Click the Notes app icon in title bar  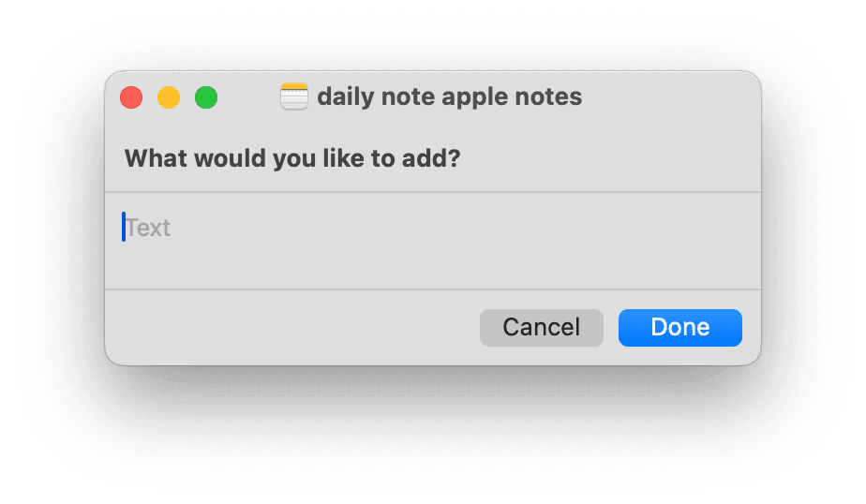tap(294, 96)
